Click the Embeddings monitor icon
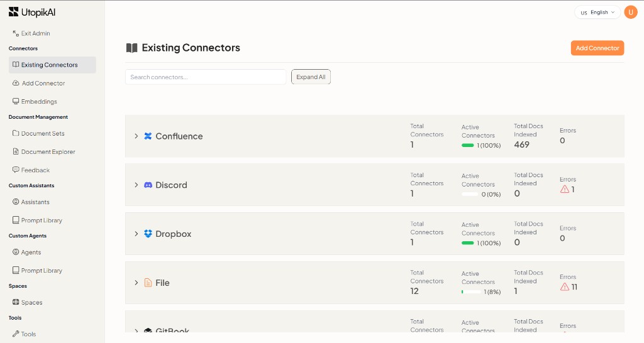The width and height of the screenshot is (644, 343). pyautogui.click(x=16, y=101)
